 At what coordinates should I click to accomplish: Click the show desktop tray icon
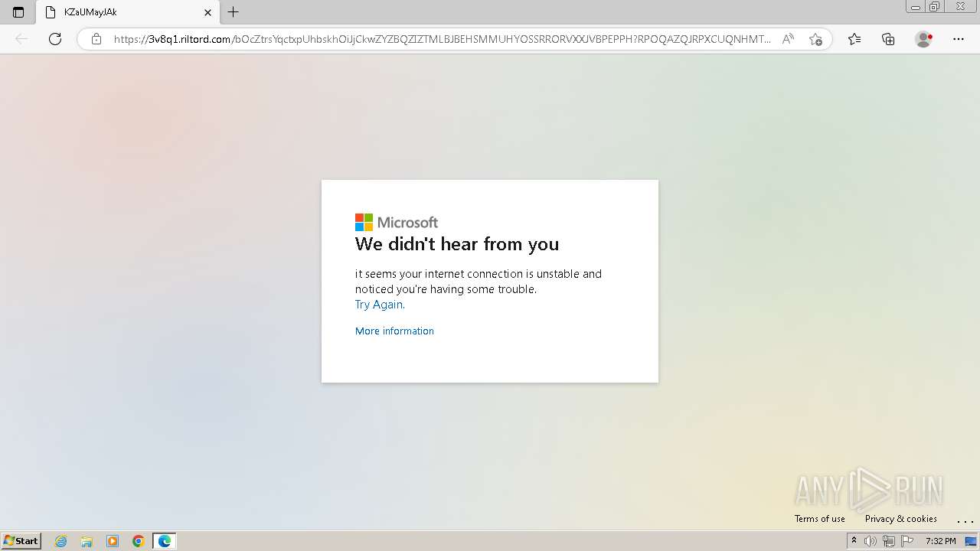[971, 541]
